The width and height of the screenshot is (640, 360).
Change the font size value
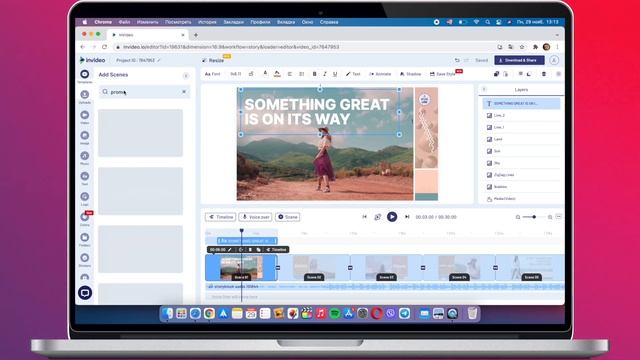click(236, 74)
